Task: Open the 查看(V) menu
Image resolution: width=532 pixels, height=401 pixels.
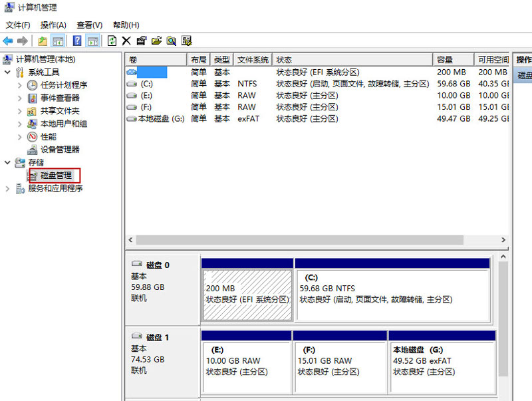Action: [90, 25]
